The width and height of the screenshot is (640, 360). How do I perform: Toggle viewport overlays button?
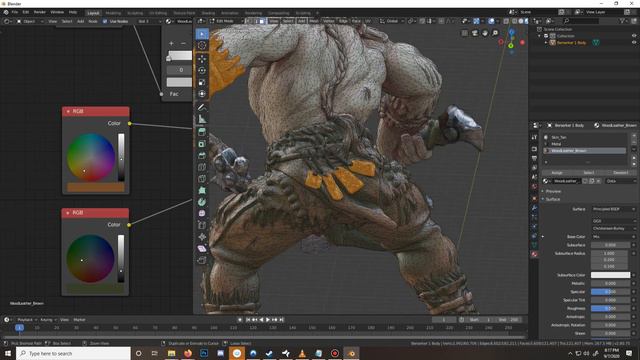[491, 21]
